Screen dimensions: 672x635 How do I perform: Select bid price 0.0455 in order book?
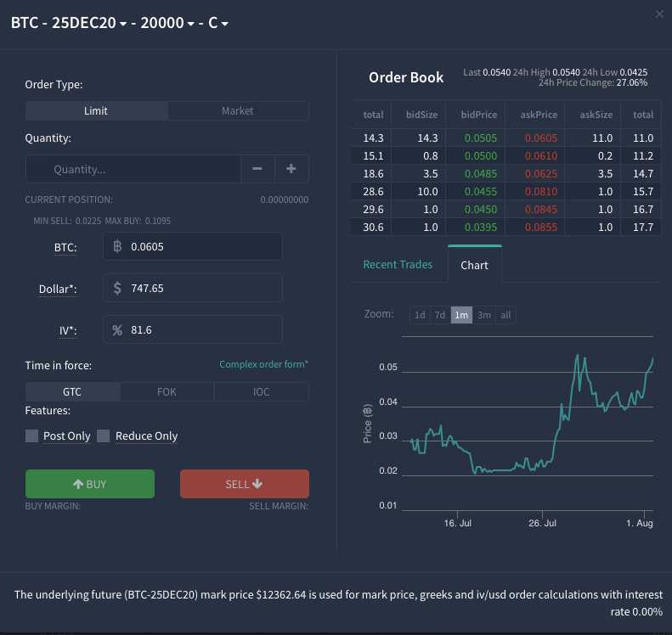coord(481,191)
